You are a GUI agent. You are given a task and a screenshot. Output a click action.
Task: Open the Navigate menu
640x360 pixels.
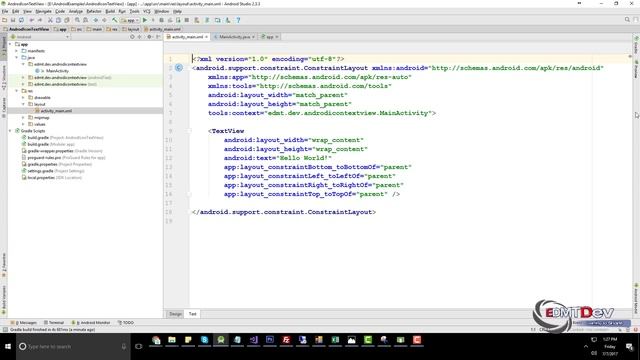pyautogui.click(x=43, y=11)
